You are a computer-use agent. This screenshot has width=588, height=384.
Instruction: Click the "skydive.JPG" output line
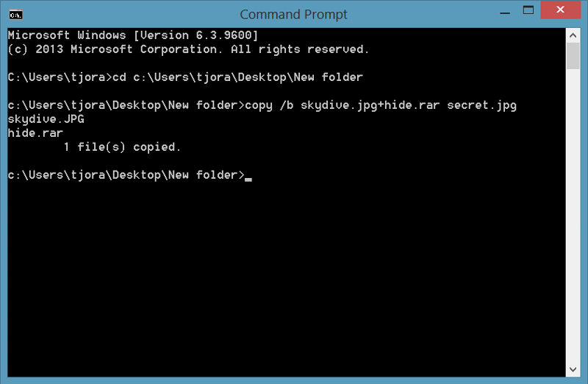(46, 119)
